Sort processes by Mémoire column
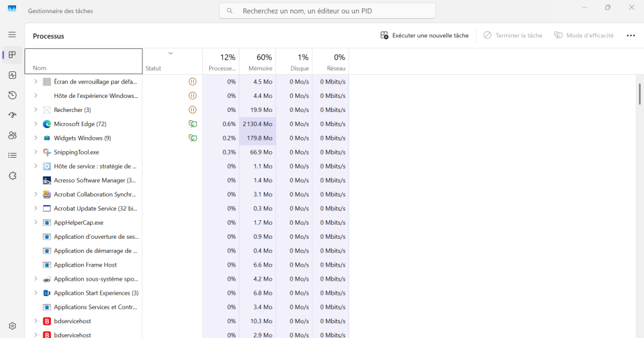The image size is (644, 338). [258, 62]
